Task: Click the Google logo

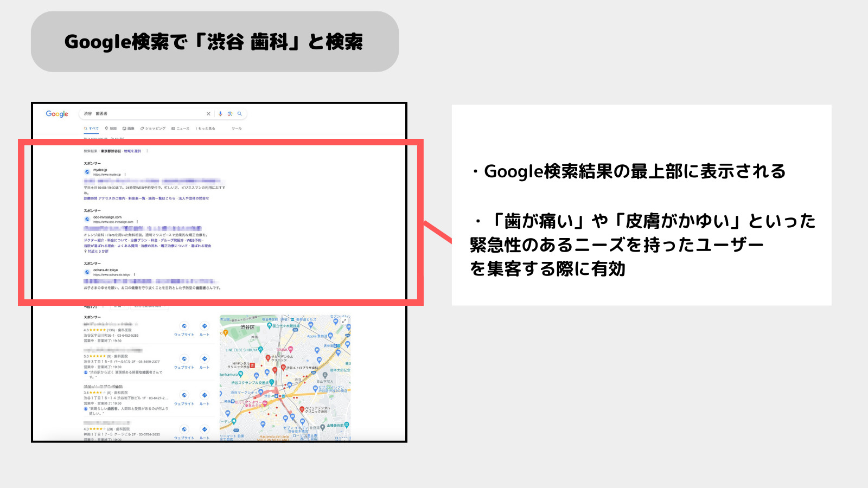Action: (57, 114)
